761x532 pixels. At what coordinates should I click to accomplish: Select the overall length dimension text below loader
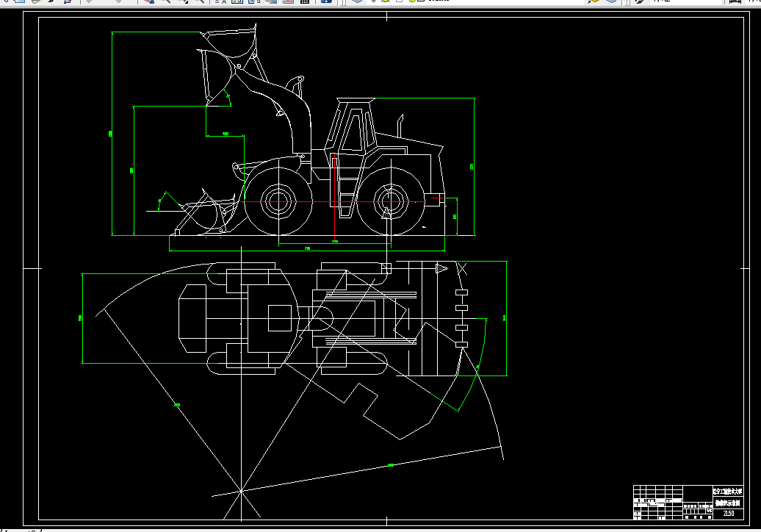pos(307,248)
